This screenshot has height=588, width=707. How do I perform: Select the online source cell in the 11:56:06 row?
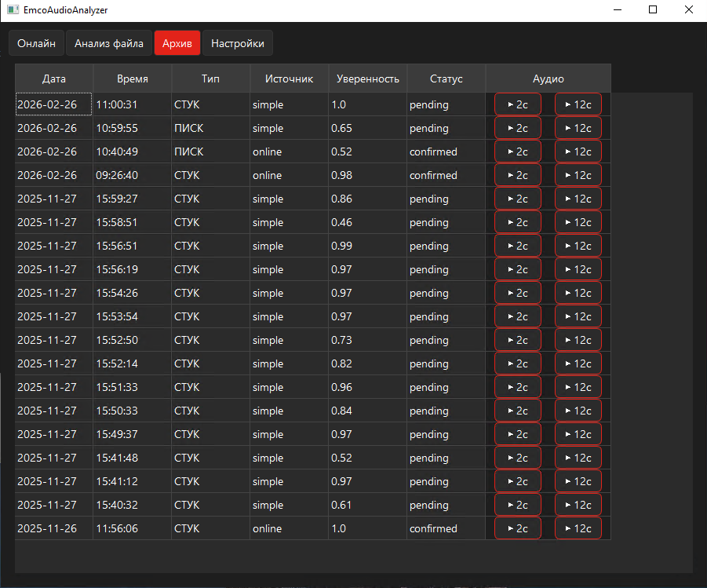[289, 528]
